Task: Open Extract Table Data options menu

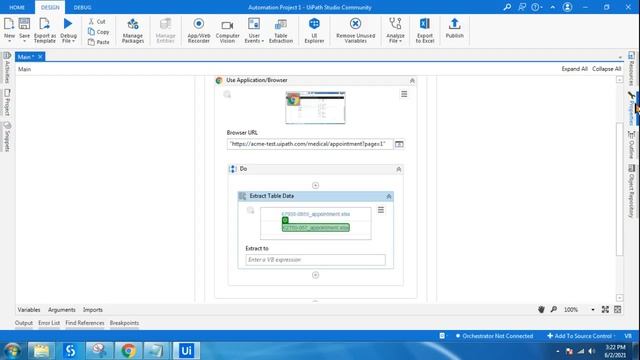Action: tap(381, 210)
